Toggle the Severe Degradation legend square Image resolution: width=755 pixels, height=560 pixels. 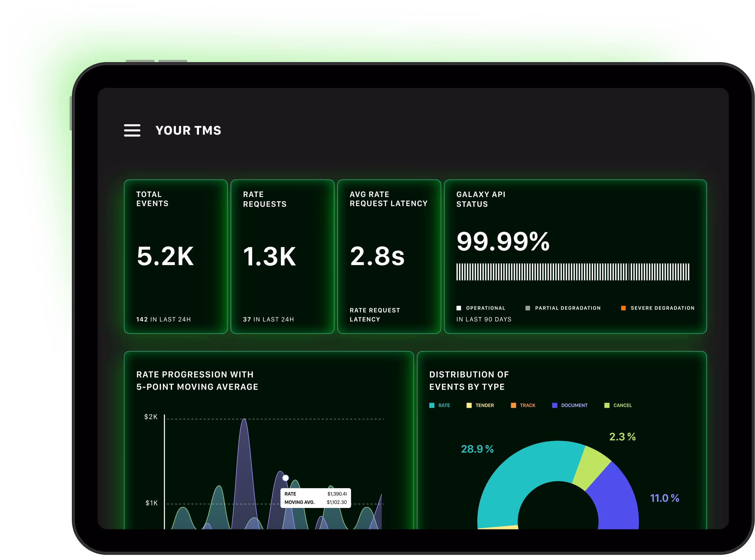point(623,308)
